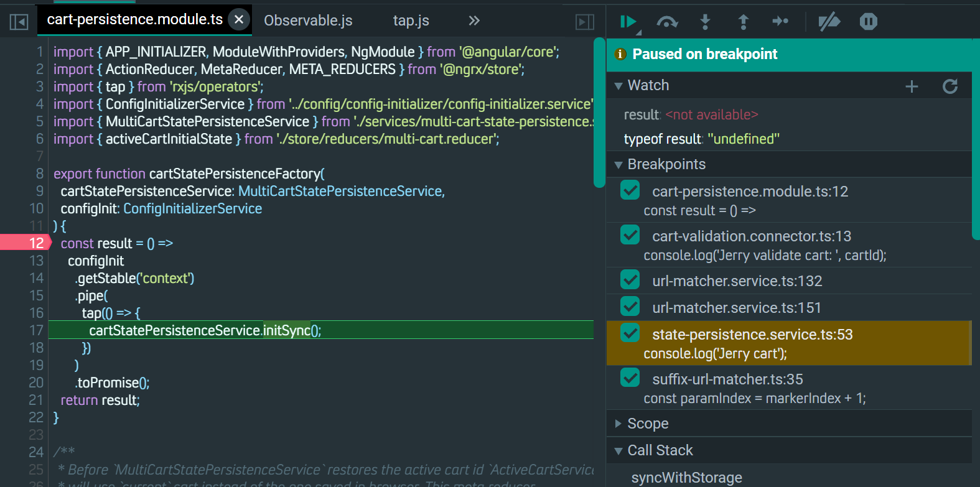Switch to Observable.js tab

point(308,21)
